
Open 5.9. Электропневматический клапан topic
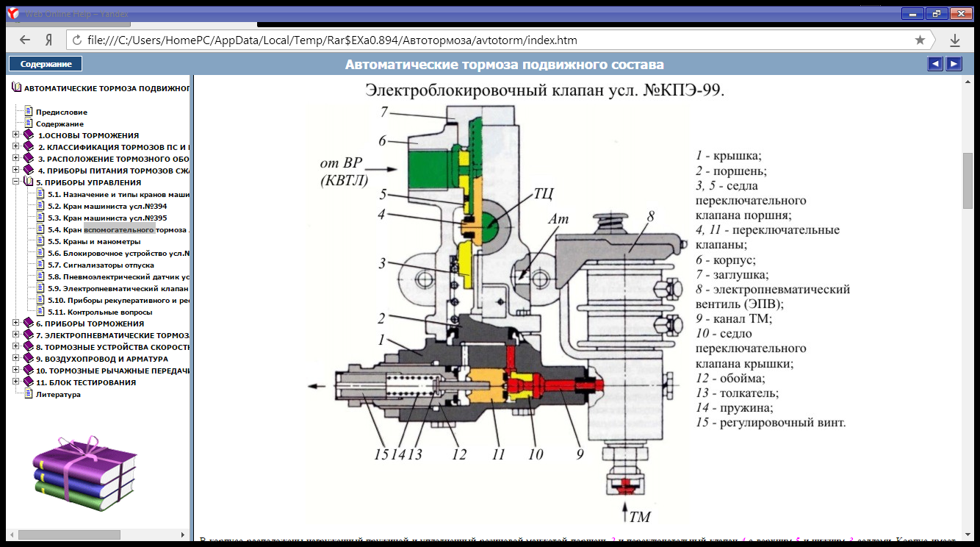[x=119, y=288]
